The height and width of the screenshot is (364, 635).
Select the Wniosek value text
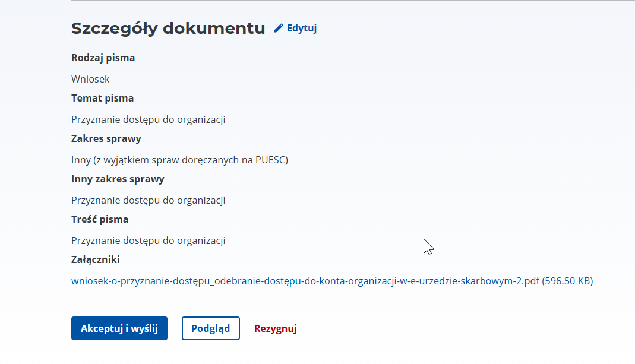[x=90, y=79]
